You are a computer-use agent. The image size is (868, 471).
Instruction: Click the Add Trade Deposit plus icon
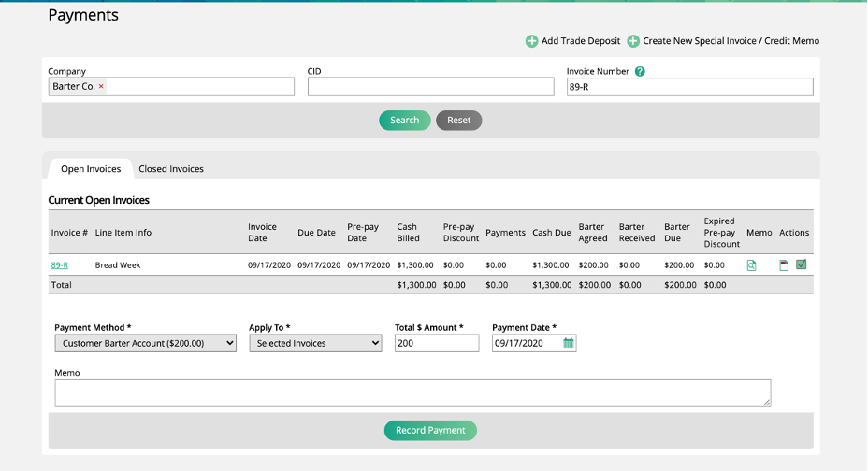531,41
